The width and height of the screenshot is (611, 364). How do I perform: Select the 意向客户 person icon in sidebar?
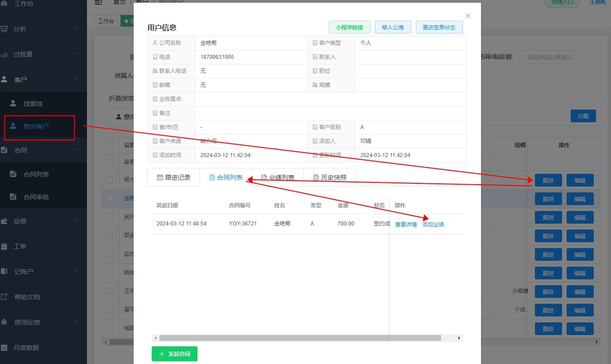tap(13, 126)
